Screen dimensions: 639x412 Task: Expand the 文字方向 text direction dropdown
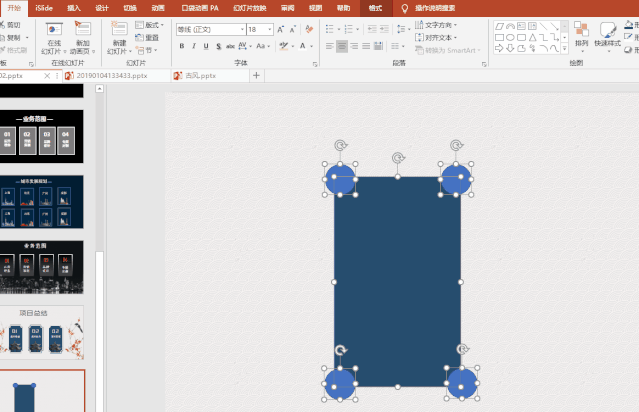[436, 25]
